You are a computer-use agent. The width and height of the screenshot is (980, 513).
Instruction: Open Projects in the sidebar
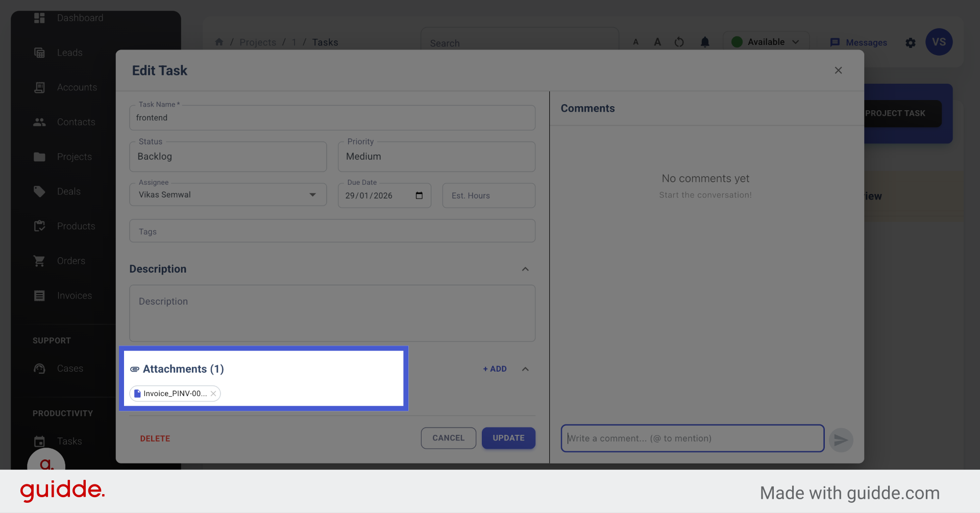pyautogui.click(x=75, y=157)
